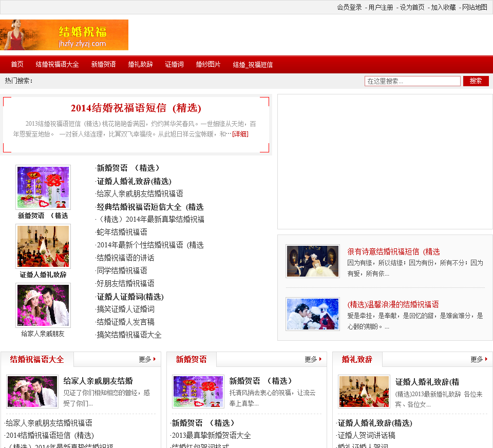493x448 pixels.
Task: Click the 结婚祝福 site logo banner
Action: click(x=64, y=35)
